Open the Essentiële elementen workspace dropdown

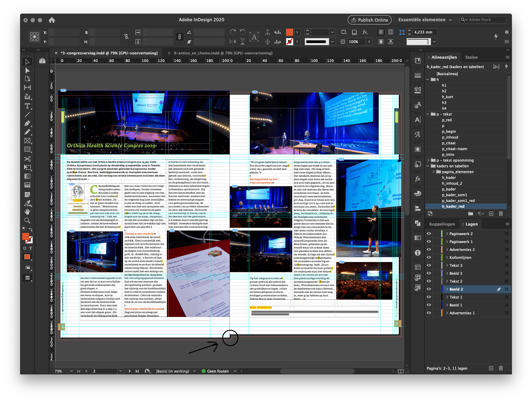click(x=425, y=20)
